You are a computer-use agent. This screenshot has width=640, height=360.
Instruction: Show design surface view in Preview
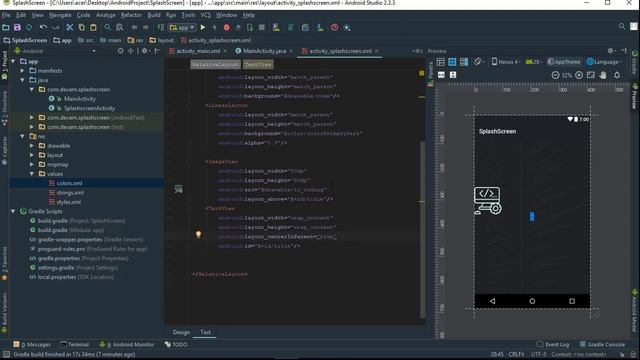pos(440,62)
